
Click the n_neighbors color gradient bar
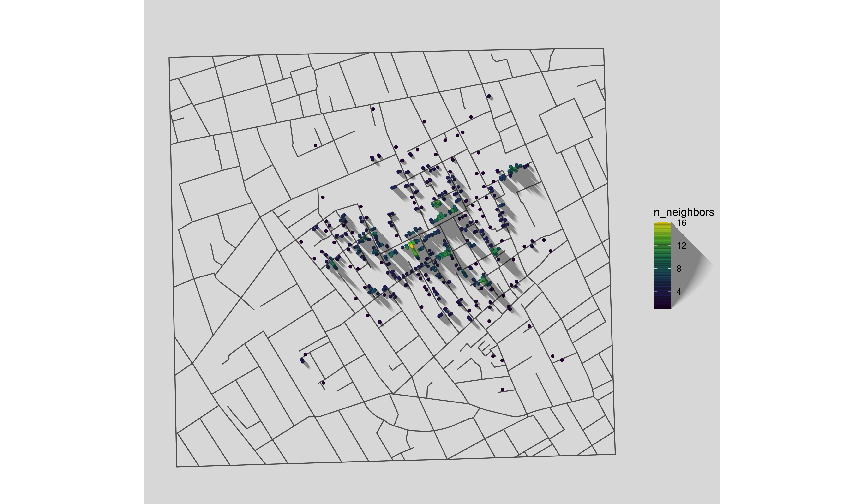click(x=662, y=265)
